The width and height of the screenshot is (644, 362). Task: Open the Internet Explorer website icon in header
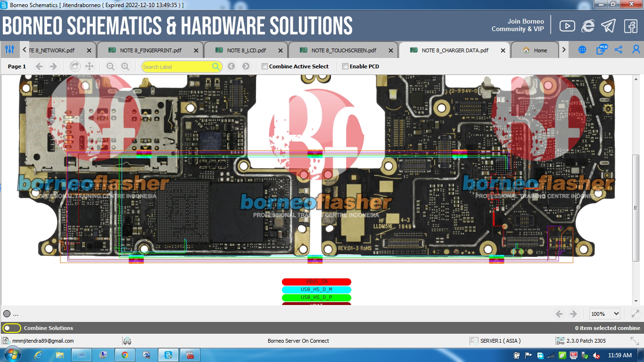coord(588,26)
